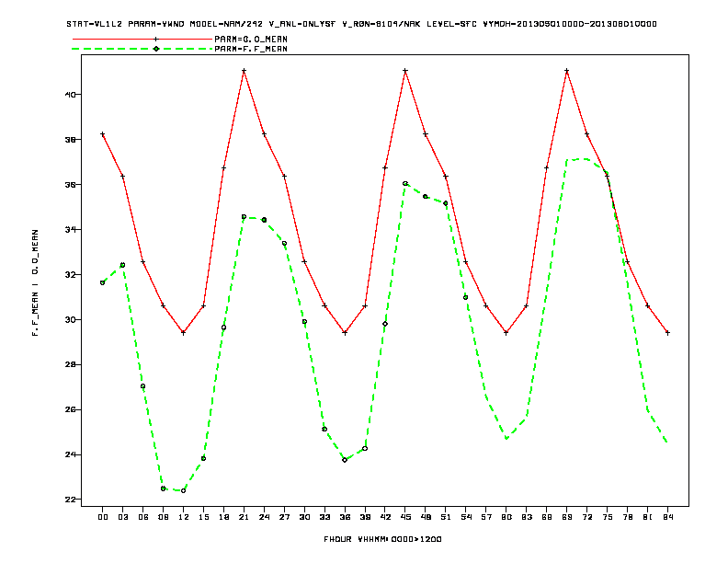Click the x-axis tick label 78
The width and height of the screenshot is (728, 563).
[627, 517]
